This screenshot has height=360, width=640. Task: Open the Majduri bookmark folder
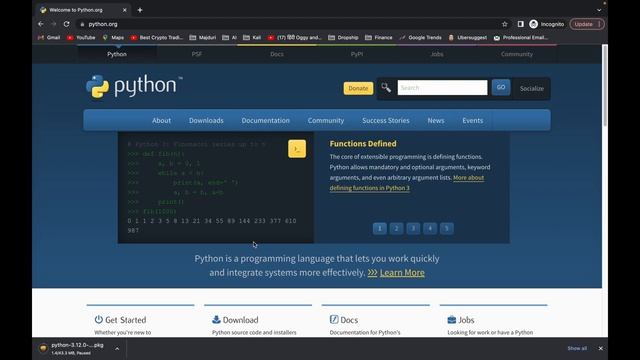point(203,38)
